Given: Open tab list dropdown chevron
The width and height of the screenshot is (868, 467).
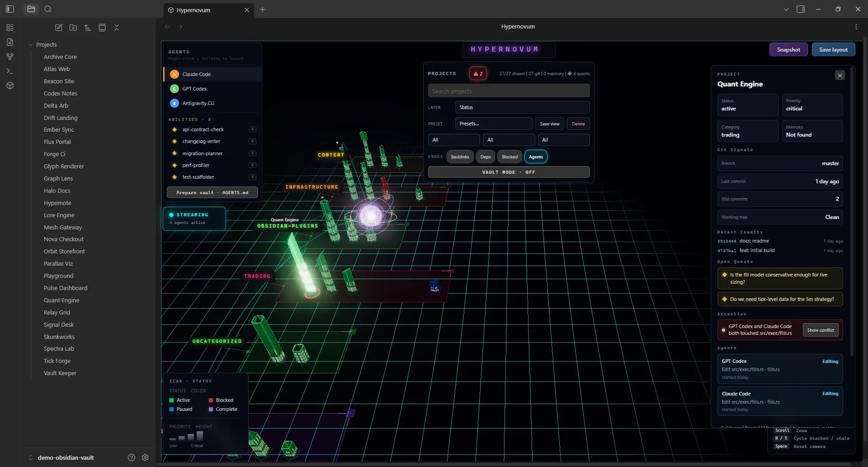Looking at the screenshot, I should (x=786, y=9).
